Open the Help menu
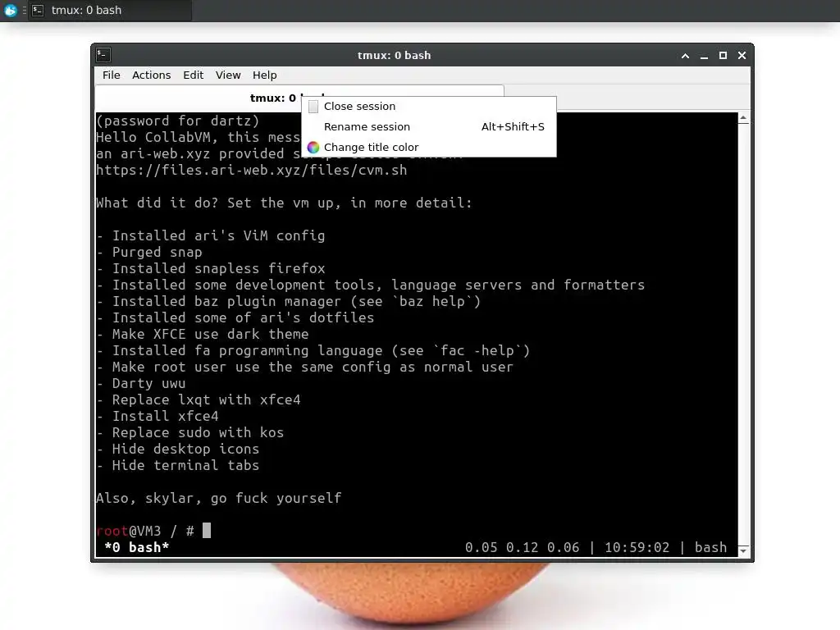Image resolution: width=840 pixels, height=630 pixels. click(x=265, y=75)
